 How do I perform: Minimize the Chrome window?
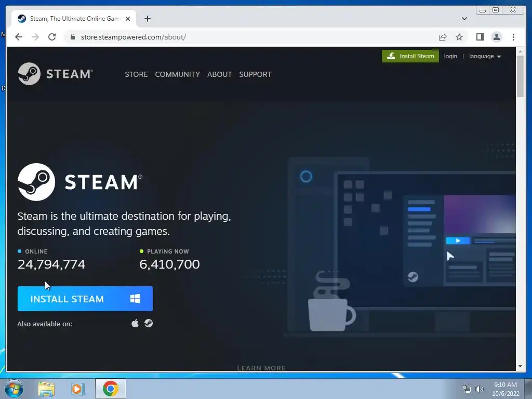pos(483,10)
